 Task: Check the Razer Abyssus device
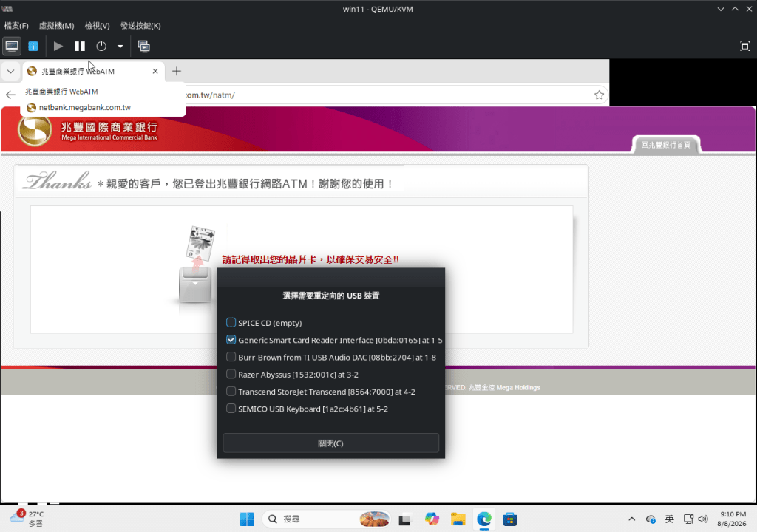[x=231, y=374]
